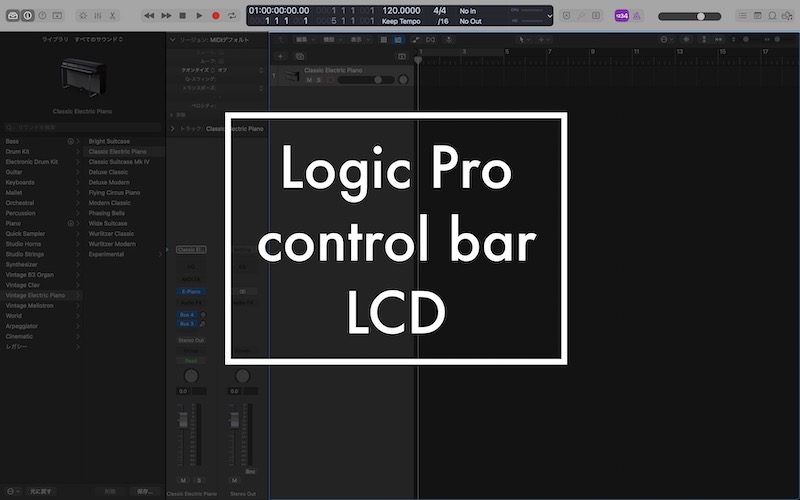Click the E-Piano instrument slot
The image size is (800, 500).
191,292
